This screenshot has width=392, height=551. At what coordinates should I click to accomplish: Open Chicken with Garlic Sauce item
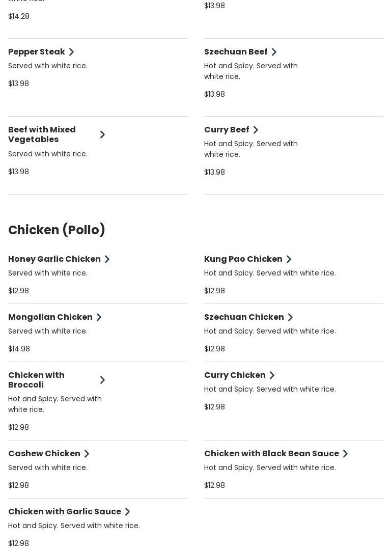[65, 512]
